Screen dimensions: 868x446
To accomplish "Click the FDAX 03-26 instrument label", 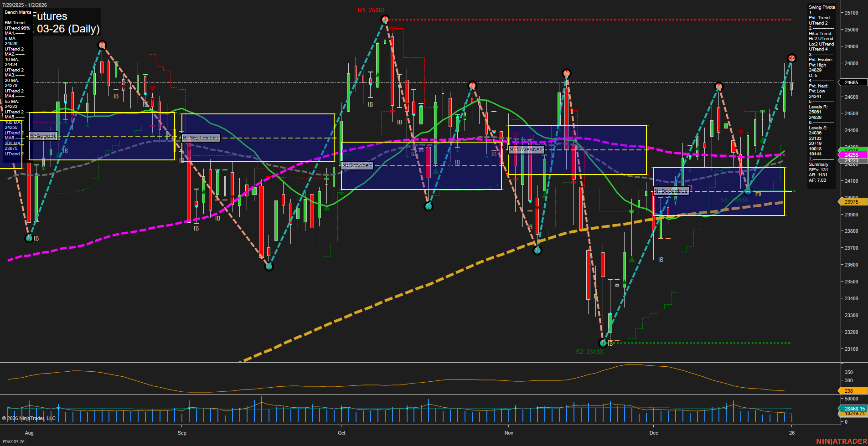I will 14,441.
